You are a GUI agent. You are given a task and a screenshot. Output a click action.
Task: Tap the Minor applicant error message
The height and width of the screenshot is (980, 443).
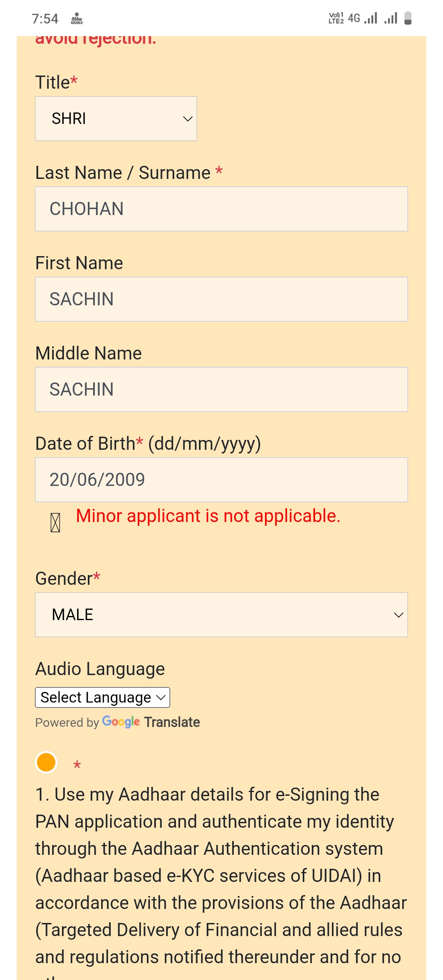coord(208,516)
